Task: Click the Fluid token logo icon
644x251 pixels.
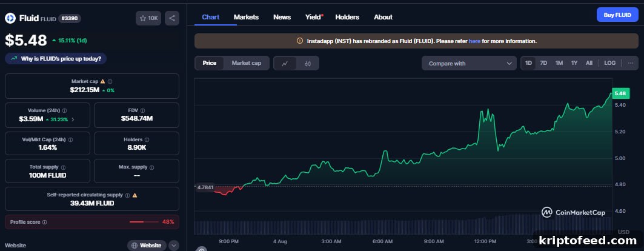Action: click(x=10, y=18)
